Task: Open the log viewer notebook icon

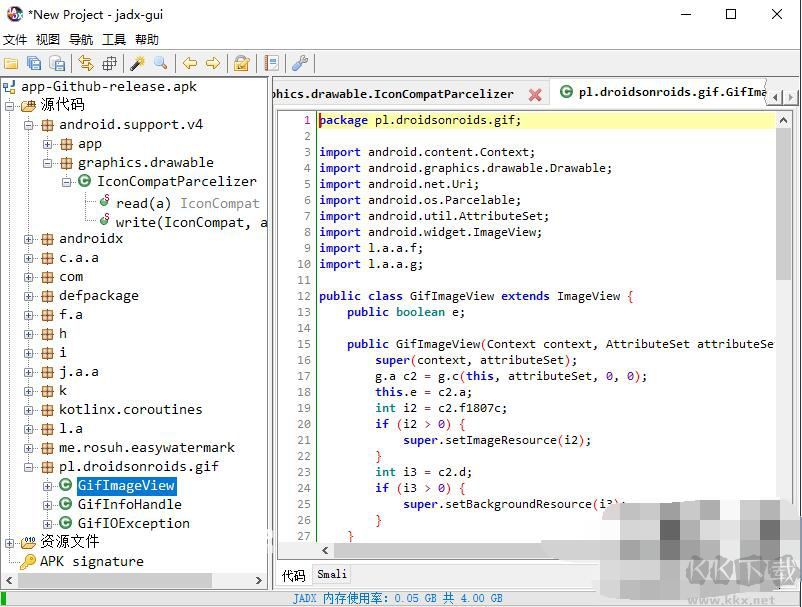Action: 272,62
